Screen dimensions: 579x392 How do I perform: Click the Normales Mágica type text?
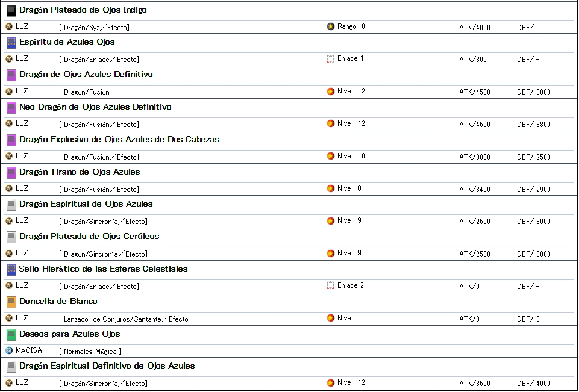click(x=90, y=351)
